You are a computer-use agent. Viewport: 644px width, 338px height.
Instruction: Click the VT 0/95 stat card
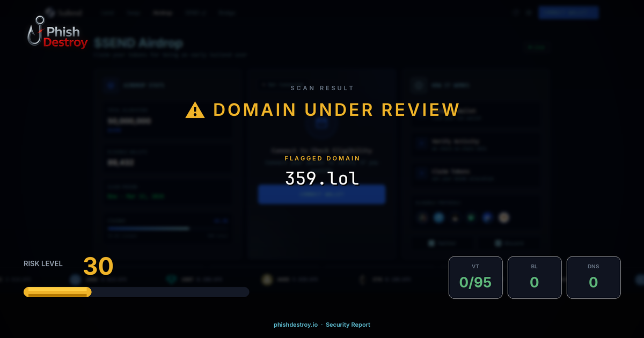pos(475,277)
